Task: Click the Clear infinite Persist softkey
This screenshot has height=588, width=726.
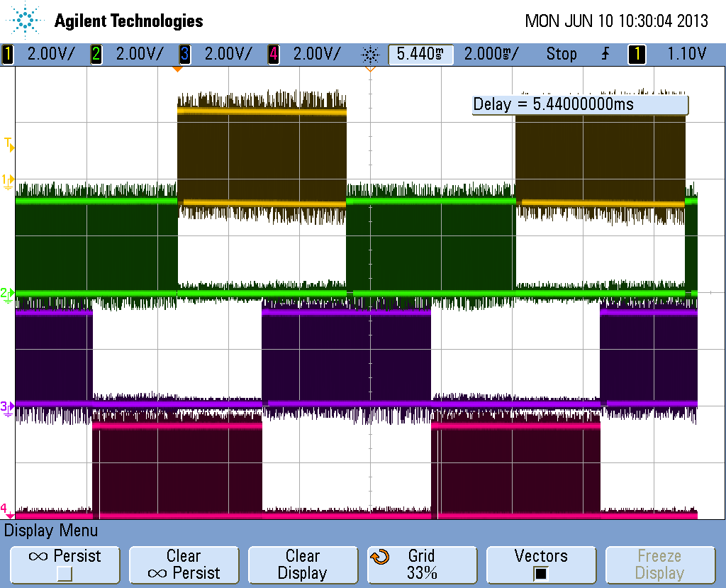Action: click(184, 565)
